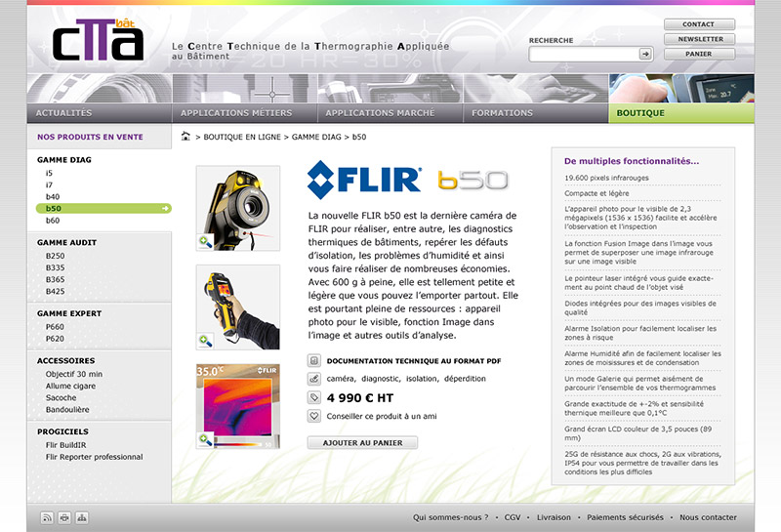This screenshot has height=532, width=781.
Task: Zoom the first FLIR camera photo
Action: click(205, 241)
